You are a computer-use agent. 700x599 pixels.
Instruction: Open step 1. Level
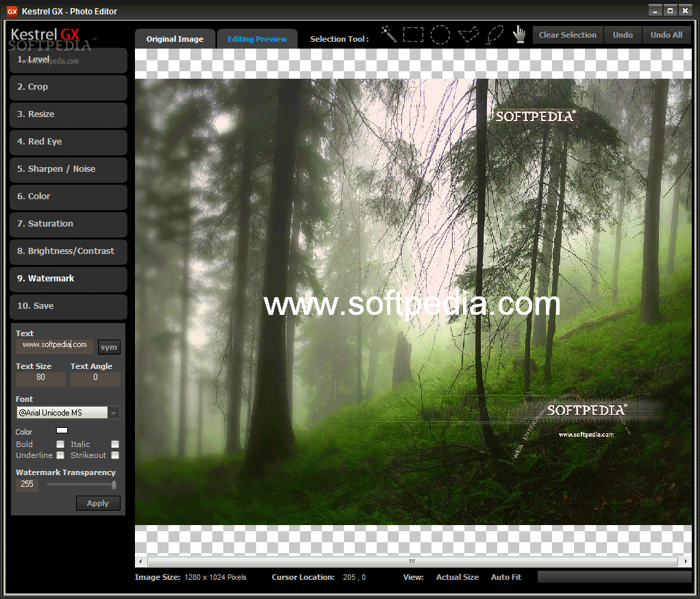[68, 60]
